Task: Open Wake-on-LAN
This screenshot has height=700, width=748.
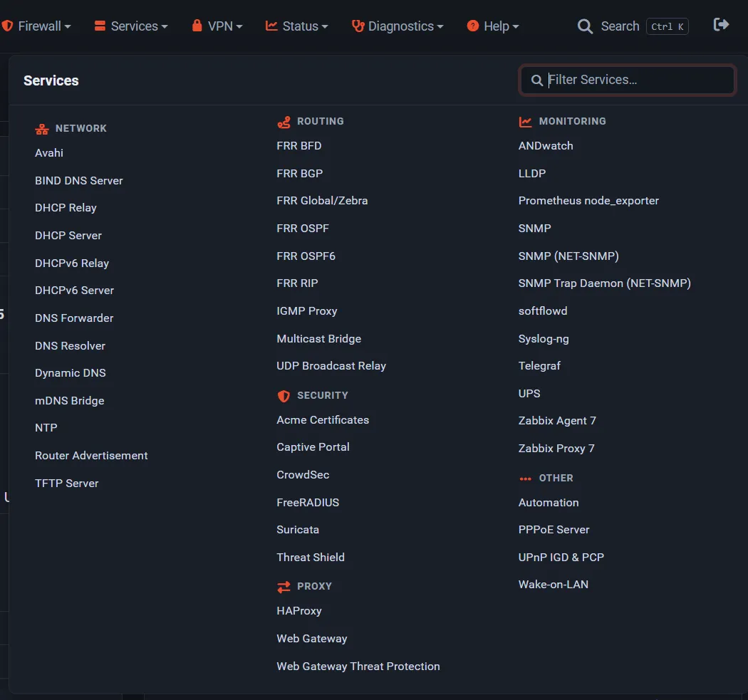Action: pyautogui.click(x=554, y=585)
